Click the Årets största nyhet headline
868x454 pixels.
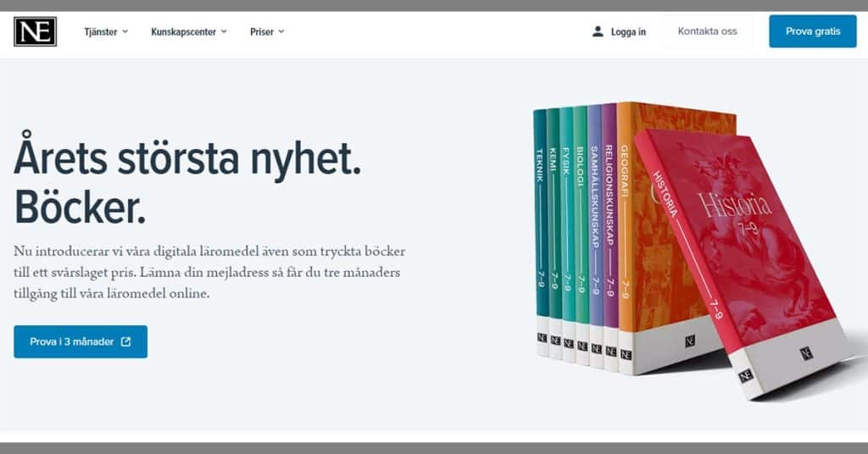(187, 158)
